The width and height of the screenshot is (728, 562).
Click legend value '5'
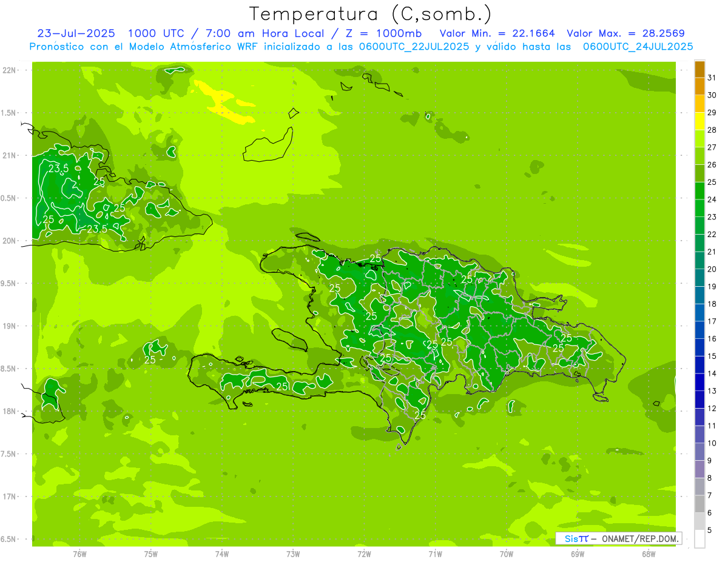[x=710, y=530]
